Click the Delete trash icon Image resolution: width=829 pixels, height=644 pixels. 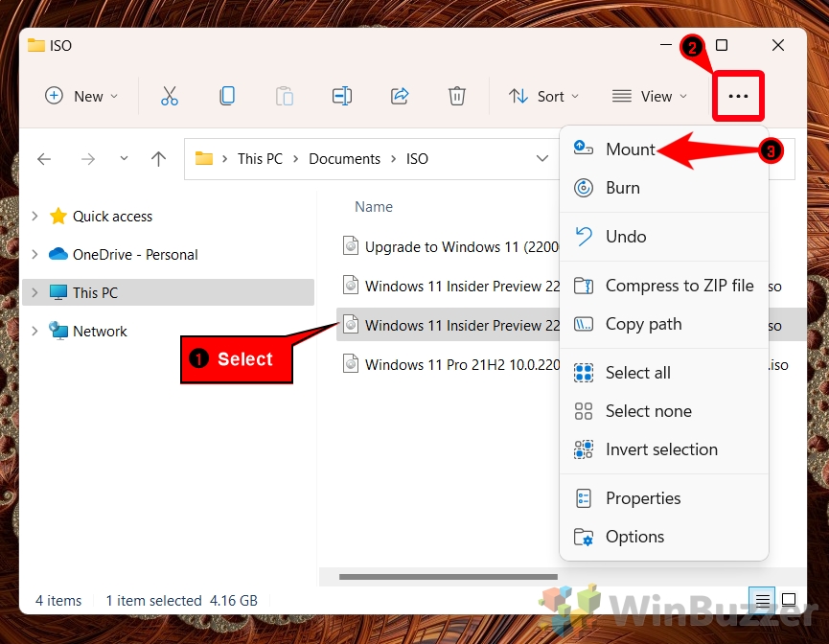pyautogui.click(x=457, y=96)
